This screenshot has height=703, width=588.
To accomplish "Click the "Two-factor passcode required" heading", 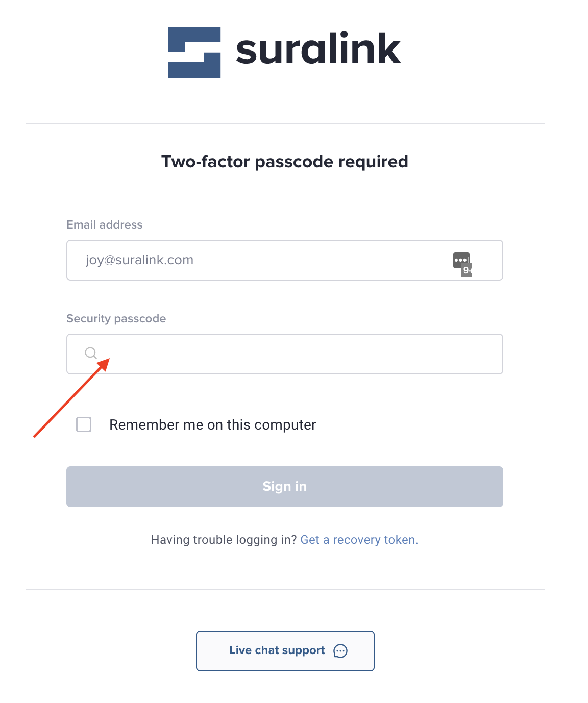I will 285,162.
